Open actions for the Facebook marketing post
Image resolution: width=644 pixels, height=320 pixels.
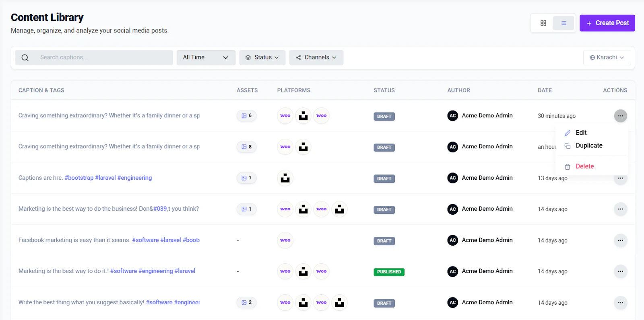[x=620, y=240]
